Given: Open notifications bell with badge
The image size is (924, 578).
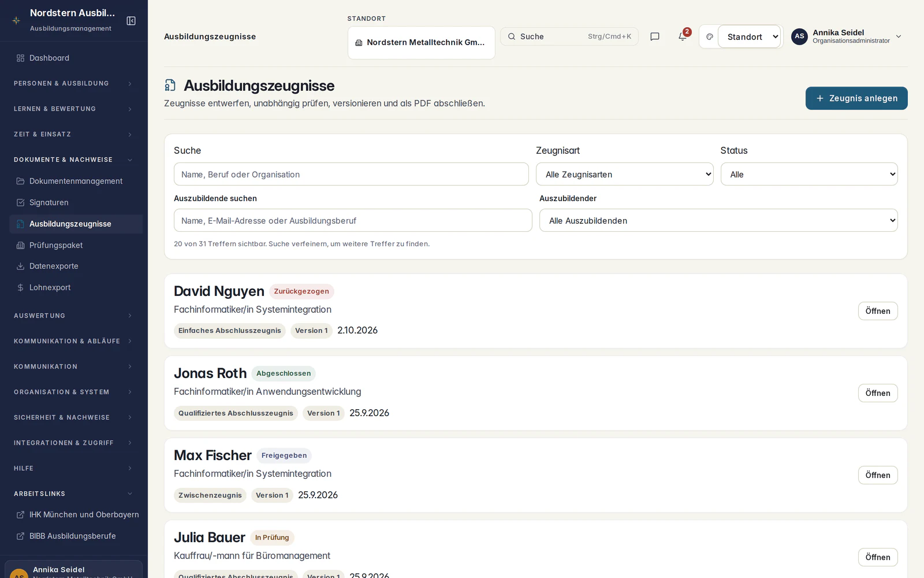Looking at the screenshot, I should [683, 36].
